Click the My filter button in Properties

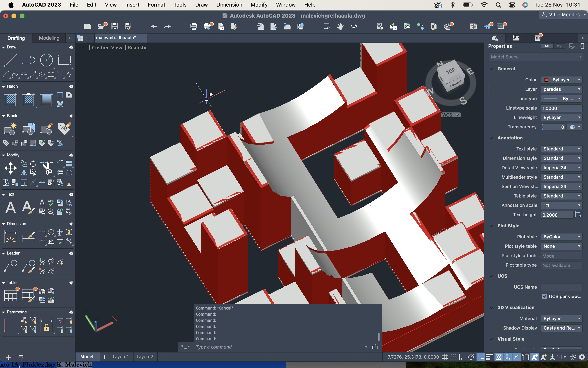559,46
